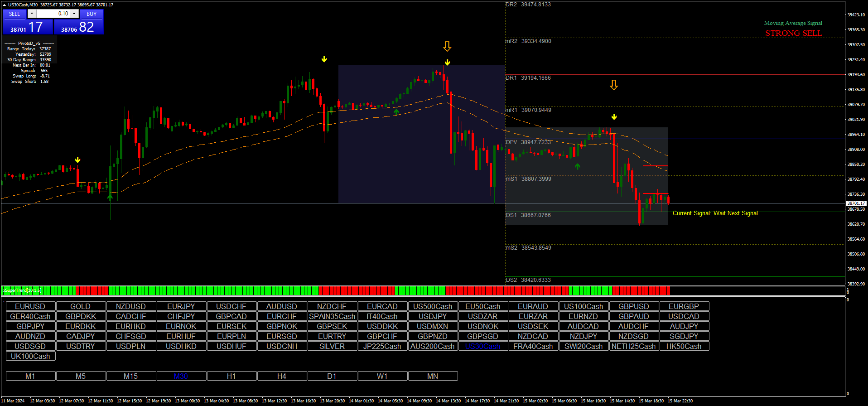Increase lot volume with the up arrow

click(x=74, y=14)
